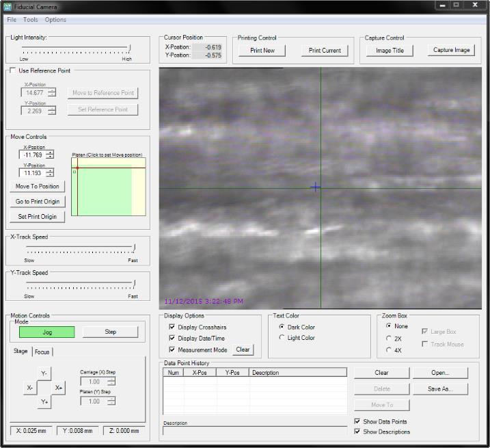Activate Jog mode button

(47, 332)
